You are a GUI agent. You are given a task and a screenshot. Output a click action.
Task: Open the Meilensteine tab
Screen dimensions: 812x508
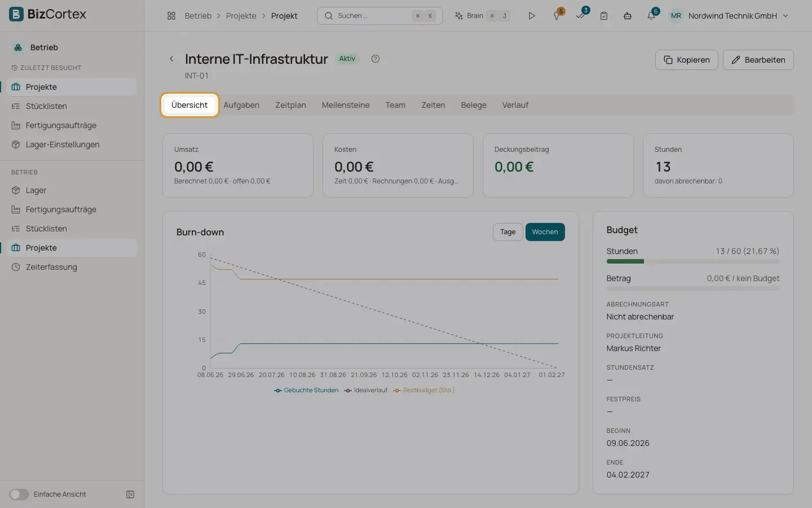tap(346, 105)
